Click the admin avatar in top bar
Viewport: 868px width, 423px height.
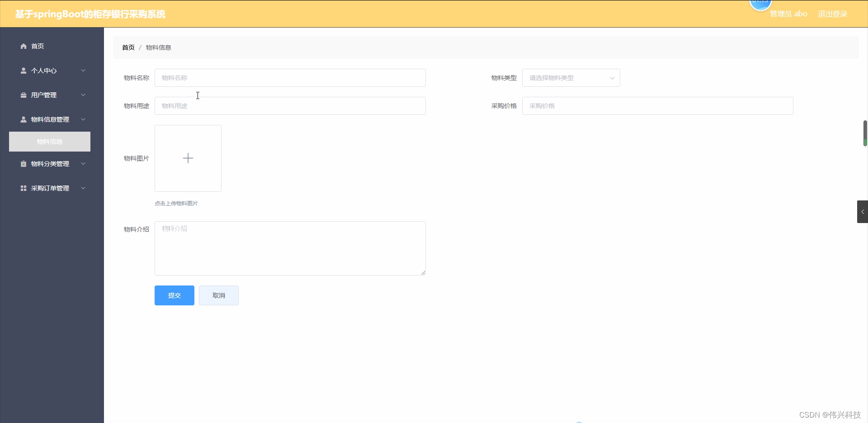pos(760,5)
